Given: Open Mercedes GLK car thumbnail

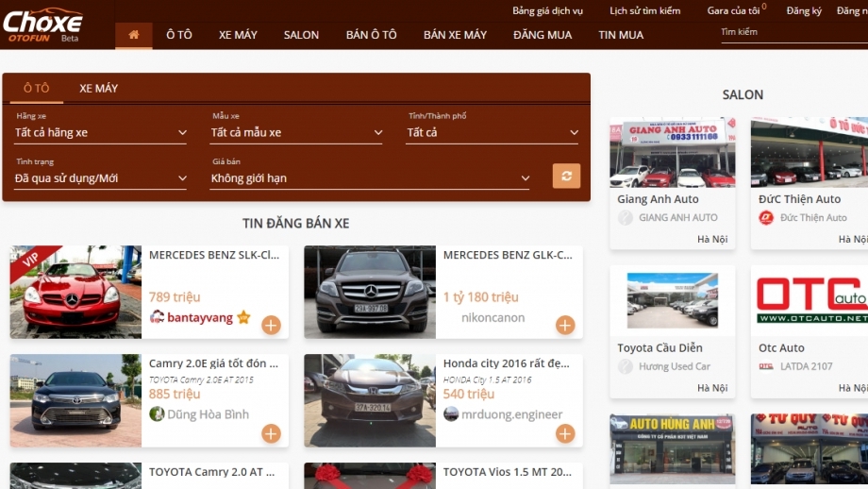Looking at the screenshot, I should pos(370,292).
